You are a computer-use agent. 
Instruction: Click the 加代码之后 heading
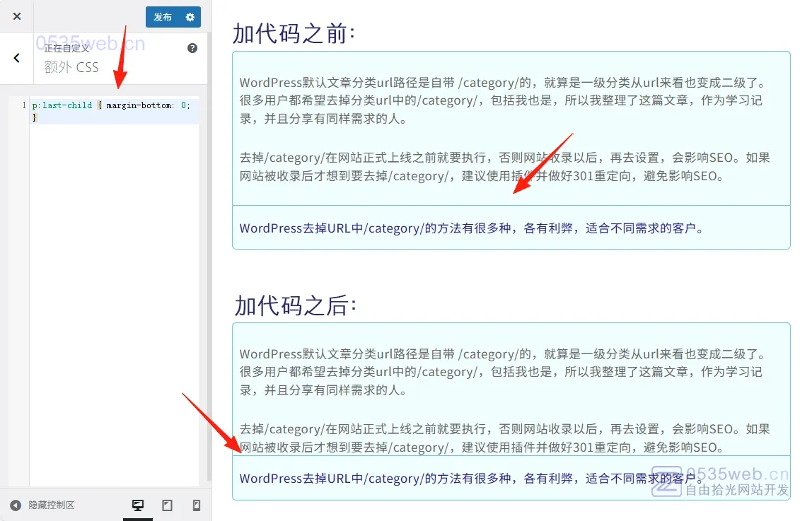point(296,305)
